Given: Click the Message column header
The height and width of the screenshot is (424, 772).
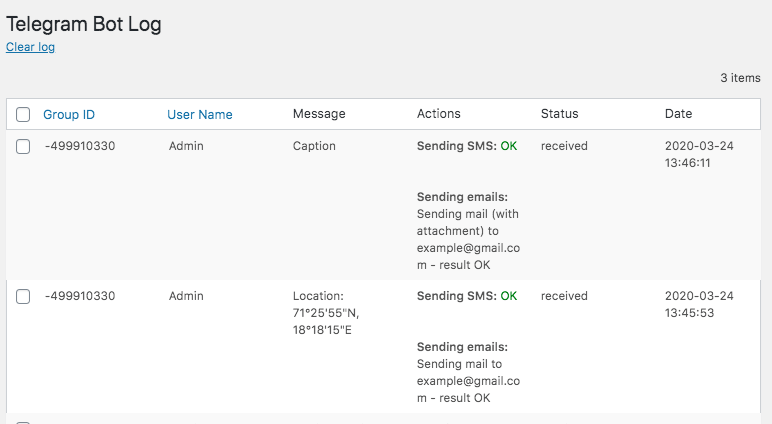Looking at the screenshot, I should click(319, 114).
